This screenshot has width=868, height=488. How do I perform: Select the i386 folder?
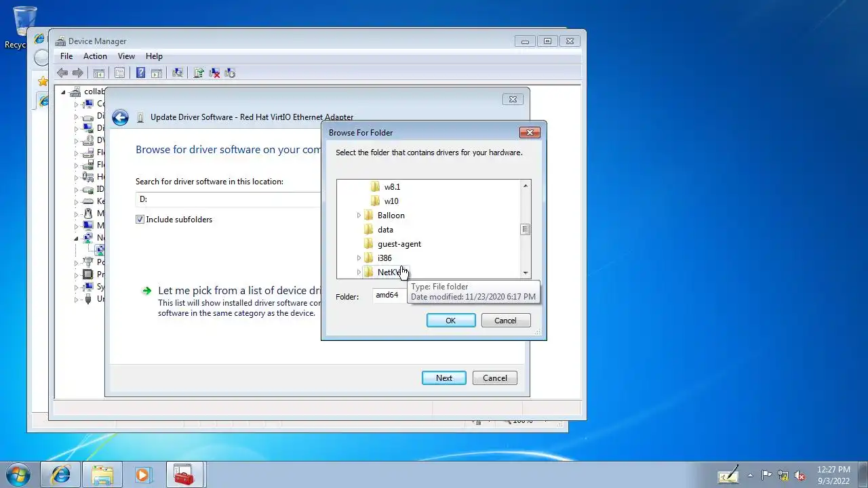(x=384, y=258)
